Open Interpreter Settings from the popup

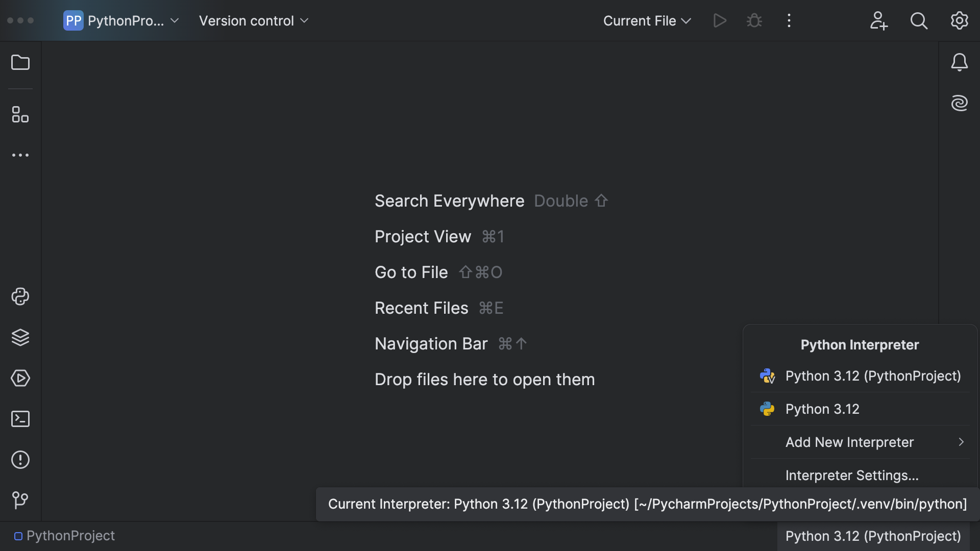point(852,475)
